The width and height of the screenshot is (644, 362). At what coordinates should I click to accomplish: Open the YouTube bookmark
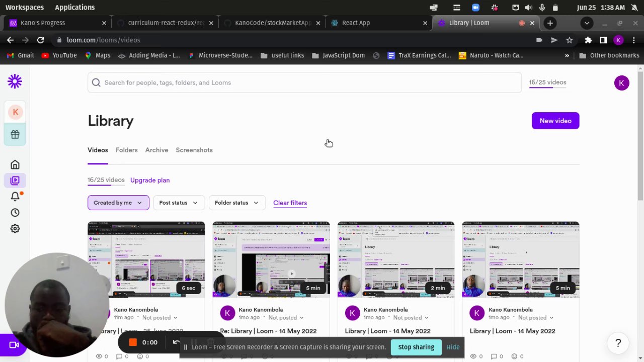click(59, 55)
